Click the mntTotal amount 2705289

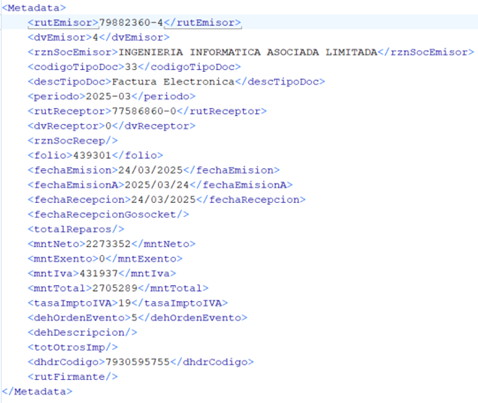[x=115, y=288]
